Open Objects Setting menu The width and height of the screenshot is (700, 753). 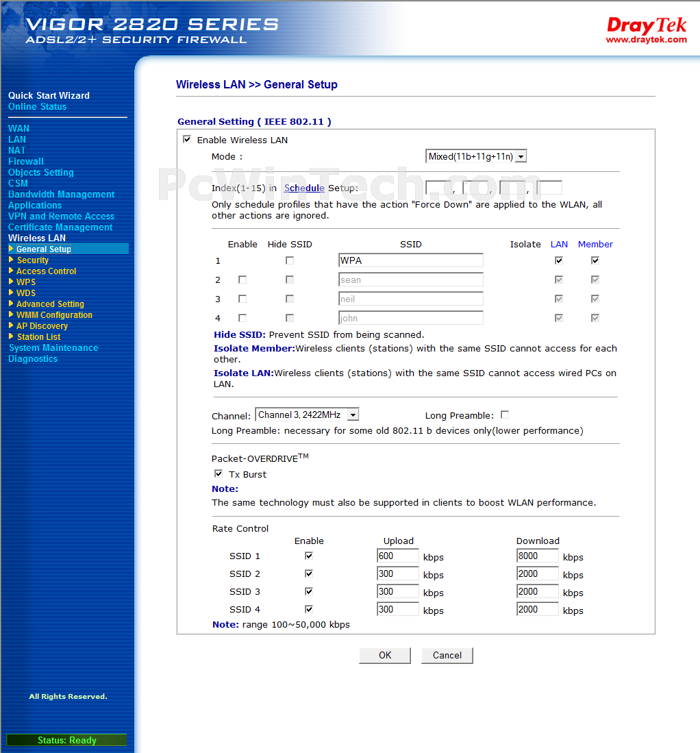(x=41, y=173)
